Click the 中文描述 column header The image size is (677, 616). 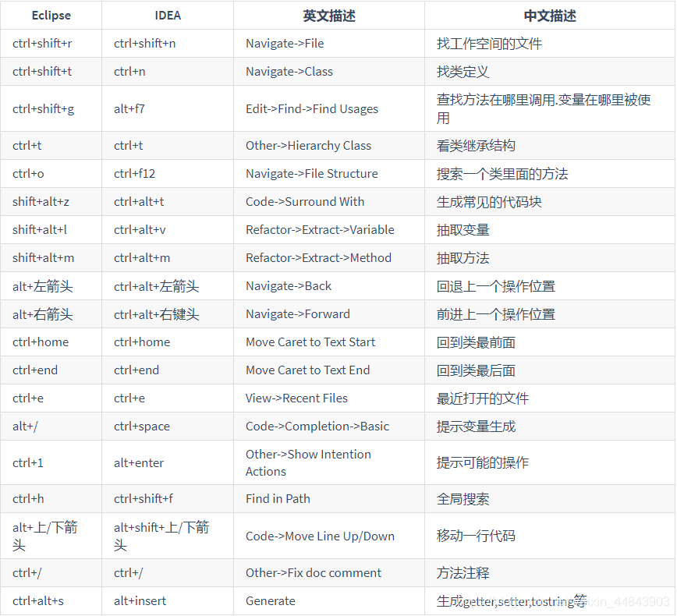[x=550, y=16]
